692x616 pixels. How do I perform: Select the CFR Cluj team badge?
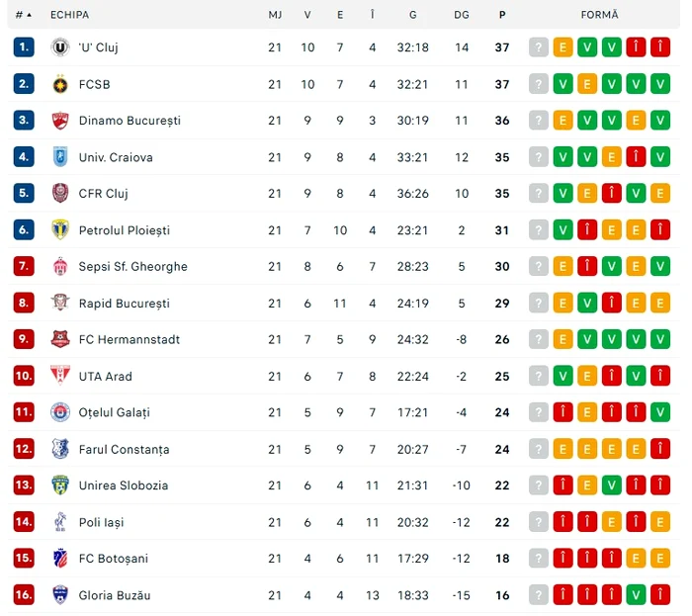click(x=60, y=193)
